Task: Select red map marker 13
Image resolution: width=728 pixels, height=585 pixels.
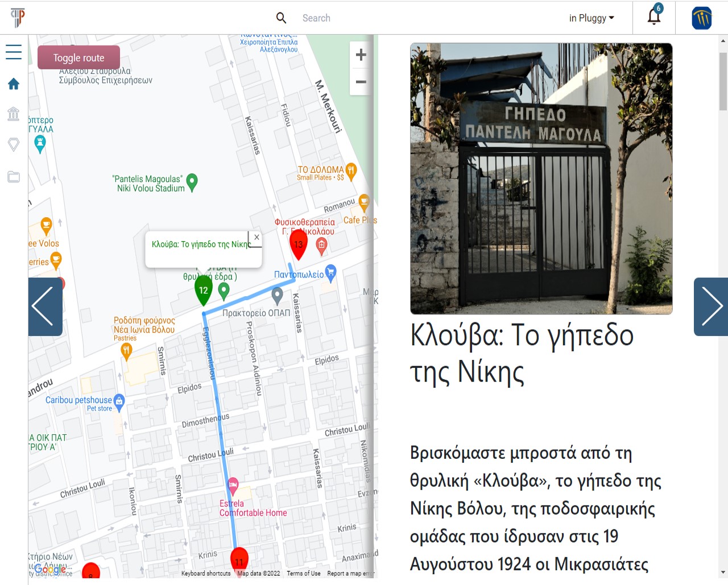Action: 298,244
